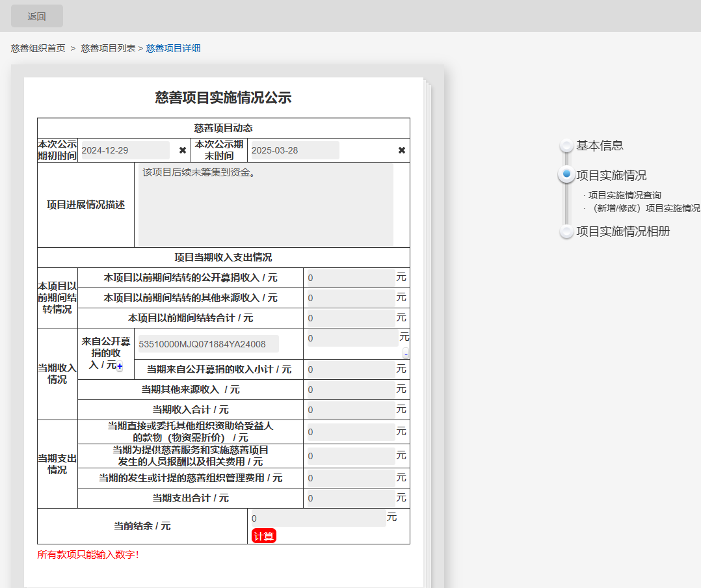Open the 本次公示期初时间 date field
This screenshot has width=701, height=588.
pos(124,150)
